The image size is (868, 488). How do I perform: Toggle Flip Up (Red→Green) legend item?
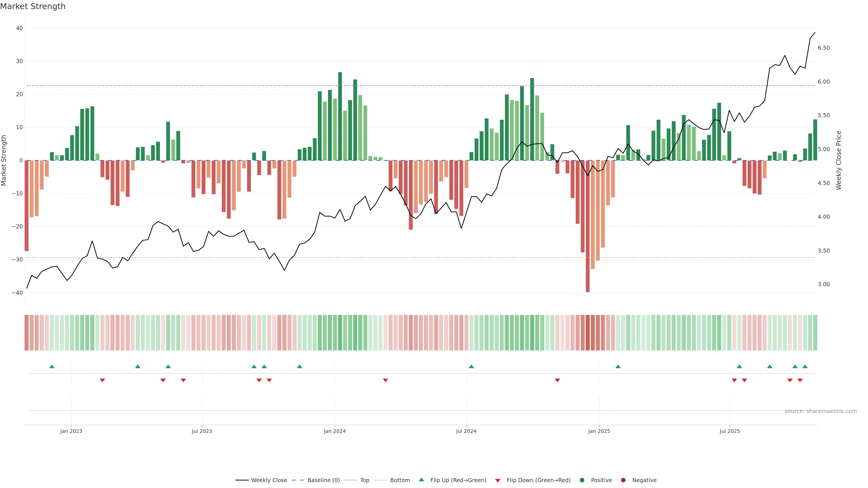click(x=458, y=480)
